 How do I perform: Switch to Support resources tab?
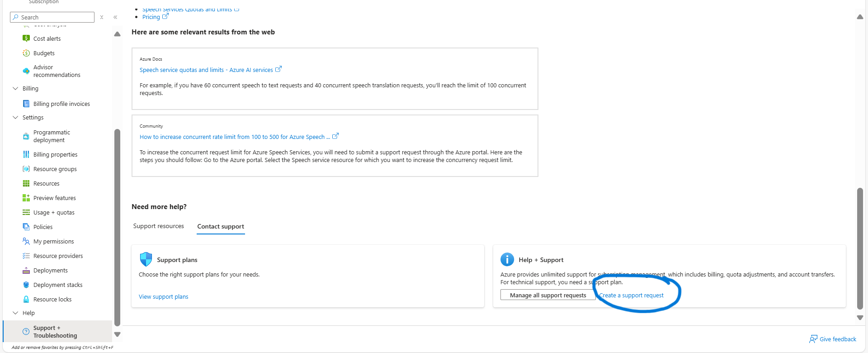[x=159, y=226]
